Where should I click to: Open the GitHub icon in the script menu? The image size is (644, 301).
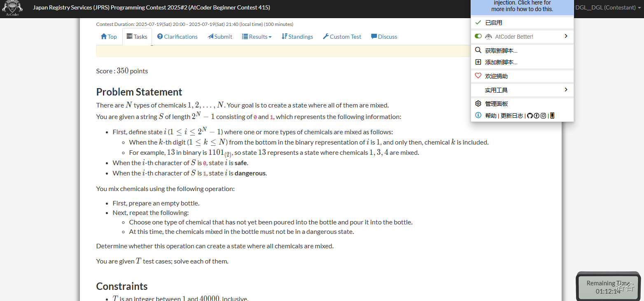tap(530, 116)
